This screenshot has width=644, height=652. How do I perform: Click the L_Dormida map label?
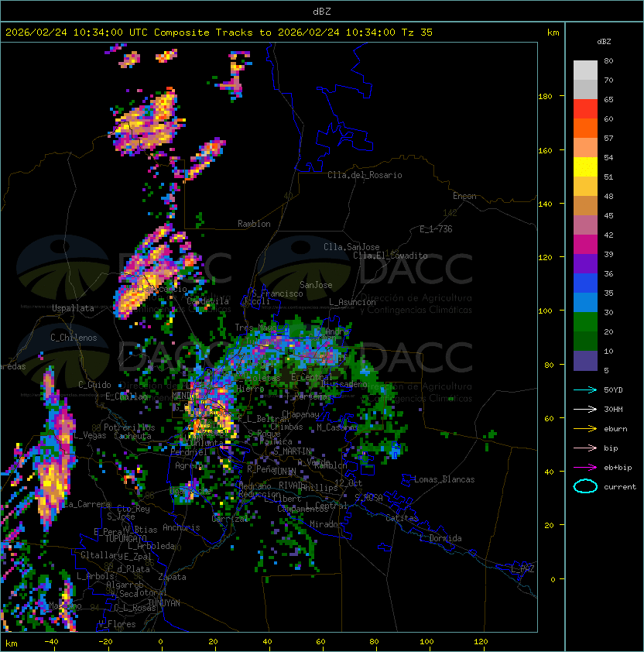440,538
